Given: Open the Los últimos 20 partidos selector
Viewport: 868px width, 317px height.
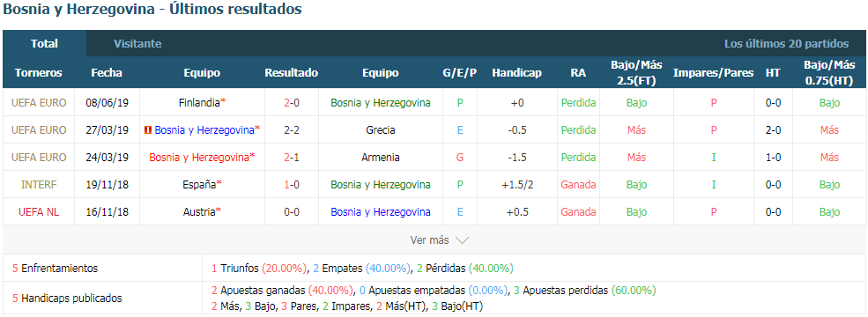Looking at the screenshot, I should [x=786, y=44].
